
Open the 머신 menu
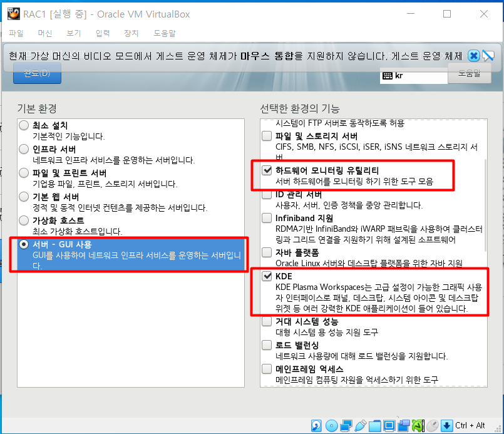coord(45,33)
